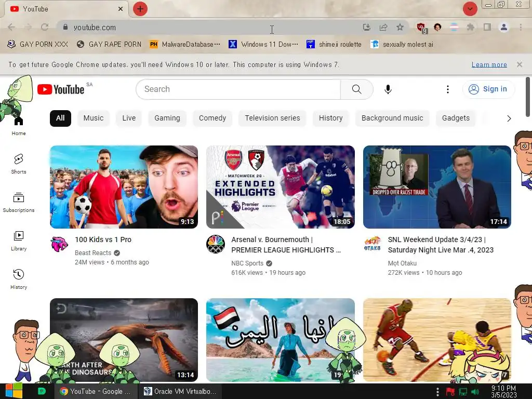Click the install/download icon in address bar
The width and height of the screenshot is (532, 399).
(x=366, y=27)
